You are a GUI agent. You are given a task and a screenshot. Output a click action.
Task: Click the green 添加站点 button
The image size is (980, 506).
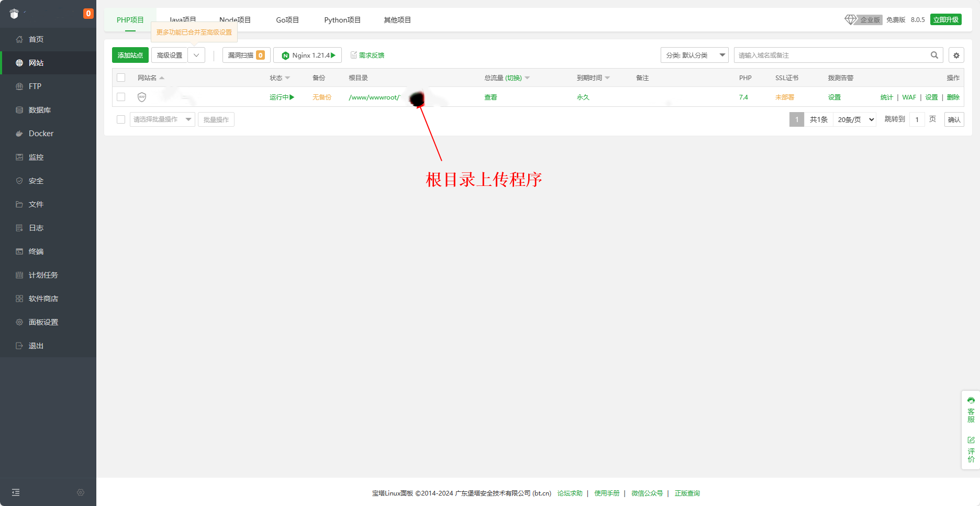(130, 55)
